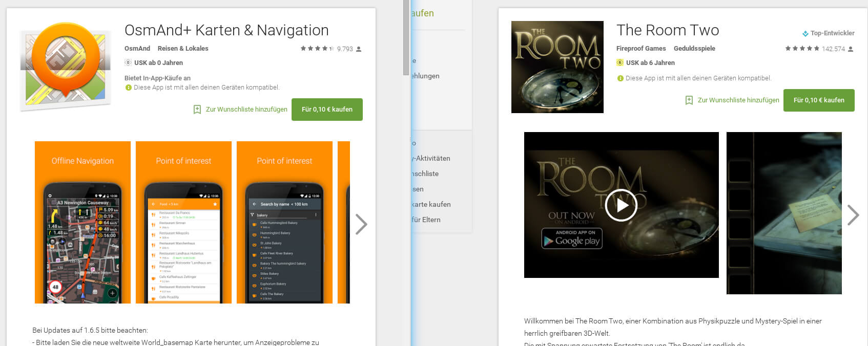Click the OsmAnd orange map pin app icon
Image resolution: width=868 pixels, height=346 pixels.
[65, 66]
